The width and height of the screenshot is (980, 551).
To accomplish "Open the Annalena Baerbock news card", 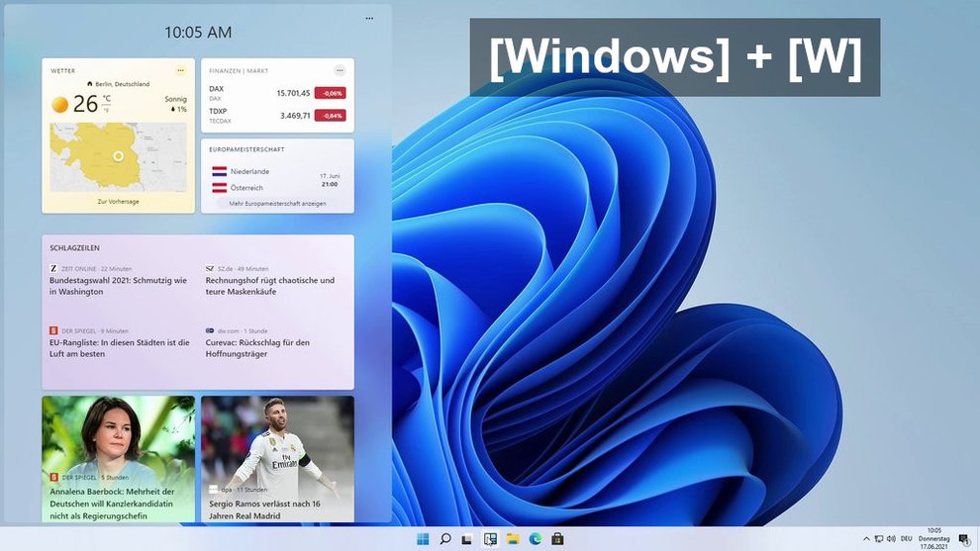I will pyautogui.click(x=118, y=459).
